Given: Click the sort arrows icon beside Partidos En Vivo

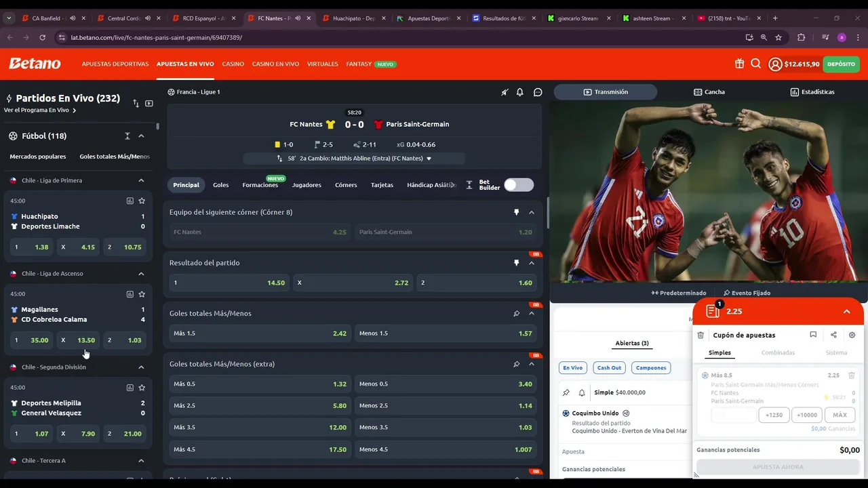Looking at the screenshot, I should click(x=136, y=103).
